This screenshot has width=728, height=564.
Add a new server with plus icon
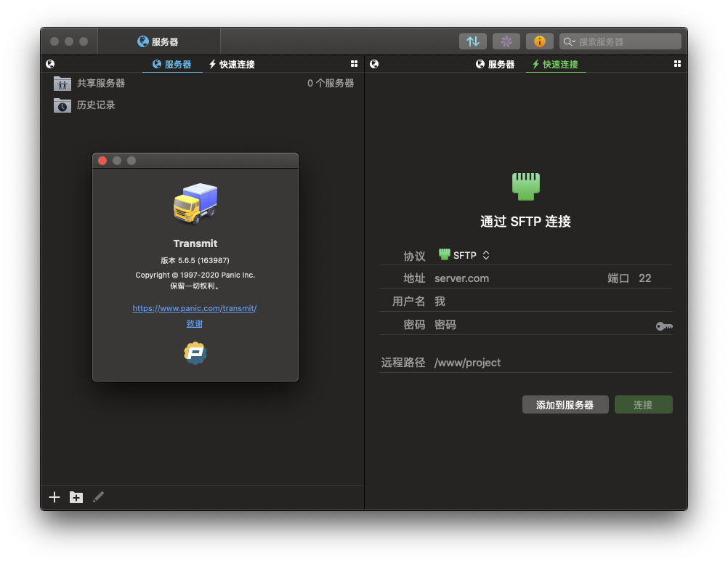[54, 497]
